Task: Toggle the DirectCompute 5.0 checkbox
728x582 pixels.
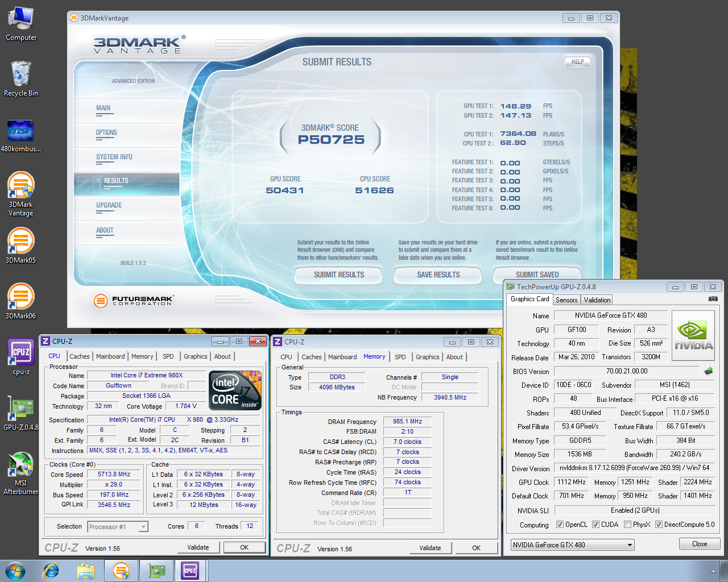Action: click(x=659, y=525)
